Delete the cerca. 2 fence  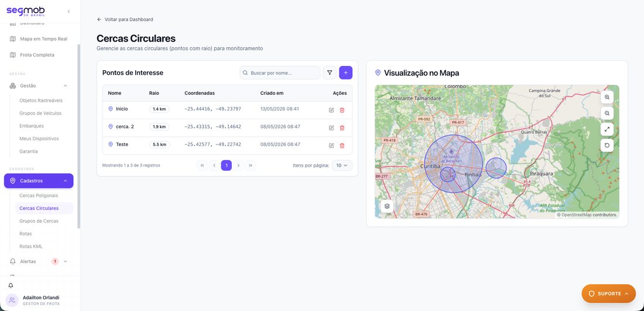[342, 127]
